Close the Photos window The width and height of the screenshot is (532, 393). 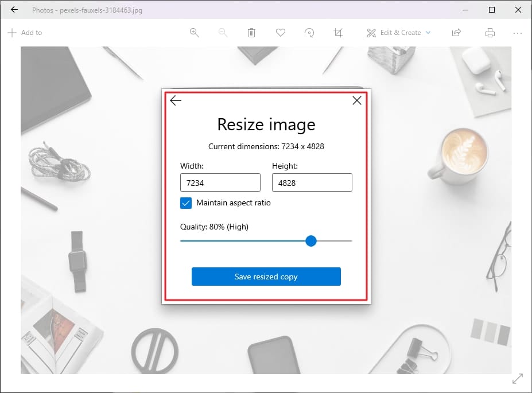click(518, 10)
